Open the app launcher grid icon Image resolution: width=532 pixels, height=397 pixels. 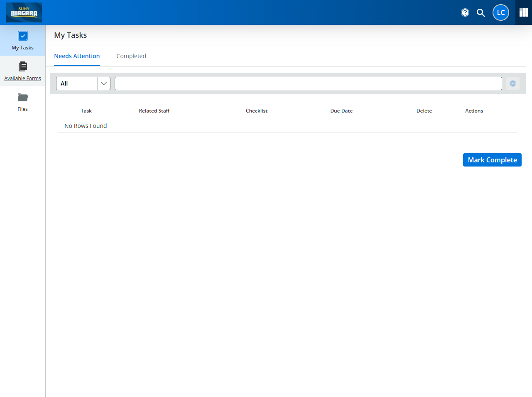click(524, 12)
